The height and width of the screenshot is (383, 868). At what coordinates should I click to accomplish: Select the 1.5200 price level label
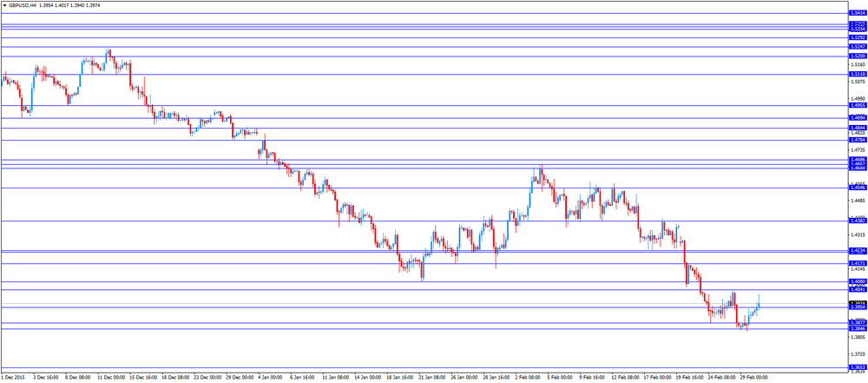857,56
